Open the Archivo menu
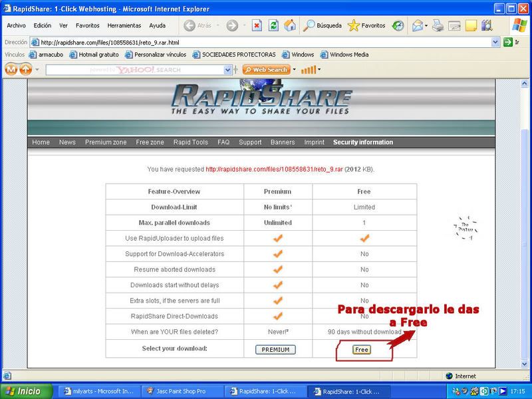Viewport: 532px width, 399px height. pos(16,25)
